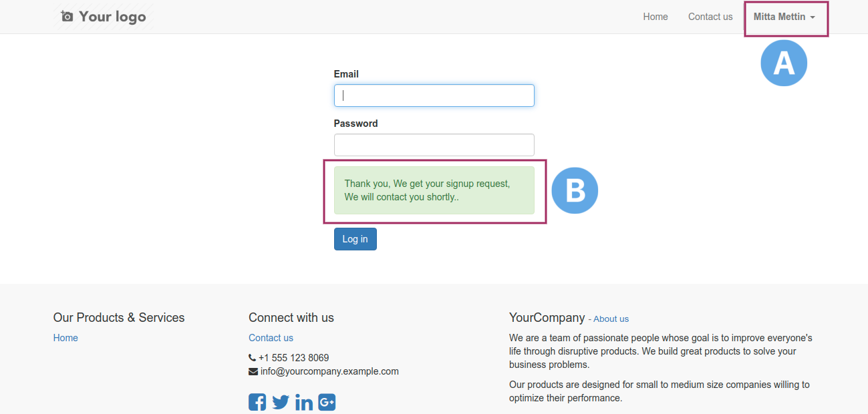Click the blue circle marker labeled A
This screenshot has width=868, height=414.
click(x=784, y=63)
